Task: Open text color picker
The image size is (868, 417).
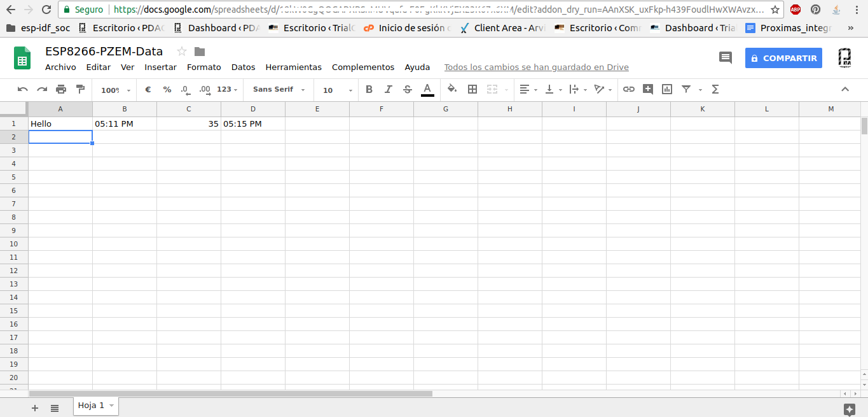Action: (x=427, y=90)
